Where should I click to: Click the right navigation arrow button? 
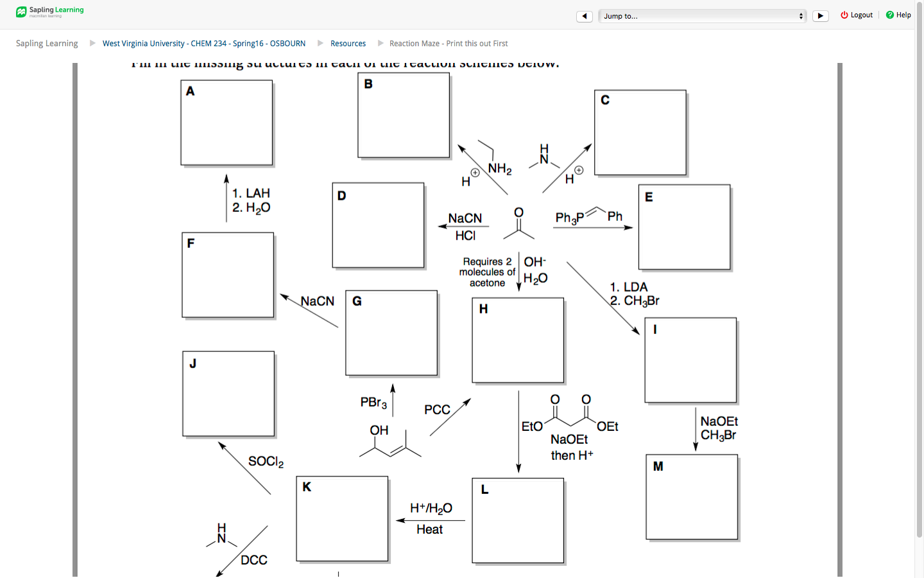click(820, 15)
